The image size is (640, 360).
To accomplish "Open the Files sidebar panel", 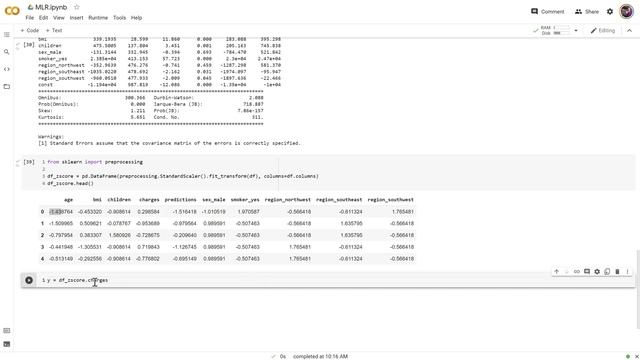I will pyautogui.click(x=7, y=87).
